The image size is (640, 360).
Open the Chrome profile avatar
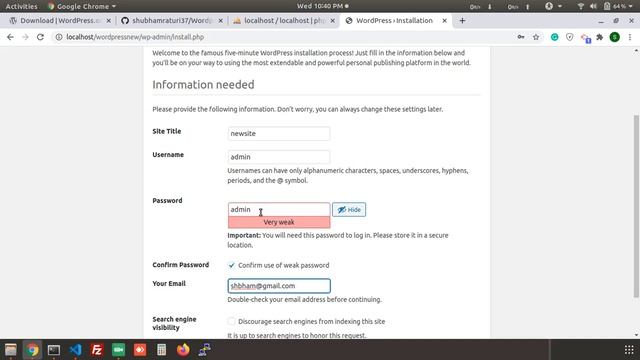(615, 37)
